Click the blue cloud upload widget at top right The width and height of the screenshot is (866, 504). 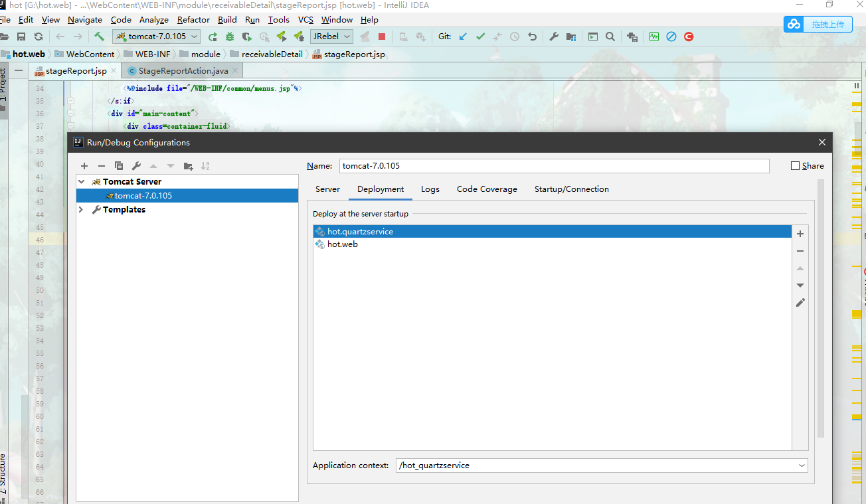pos(817,24)
